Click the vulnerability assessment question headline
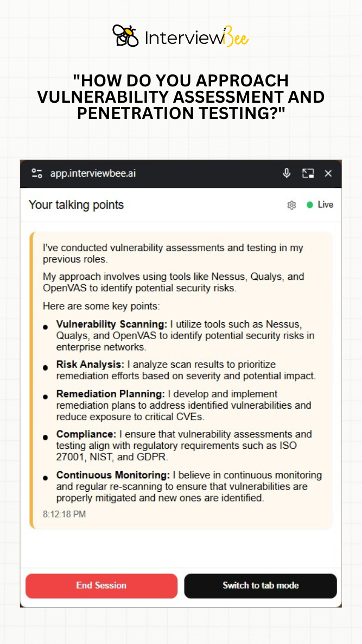 (x=181, y=97)
